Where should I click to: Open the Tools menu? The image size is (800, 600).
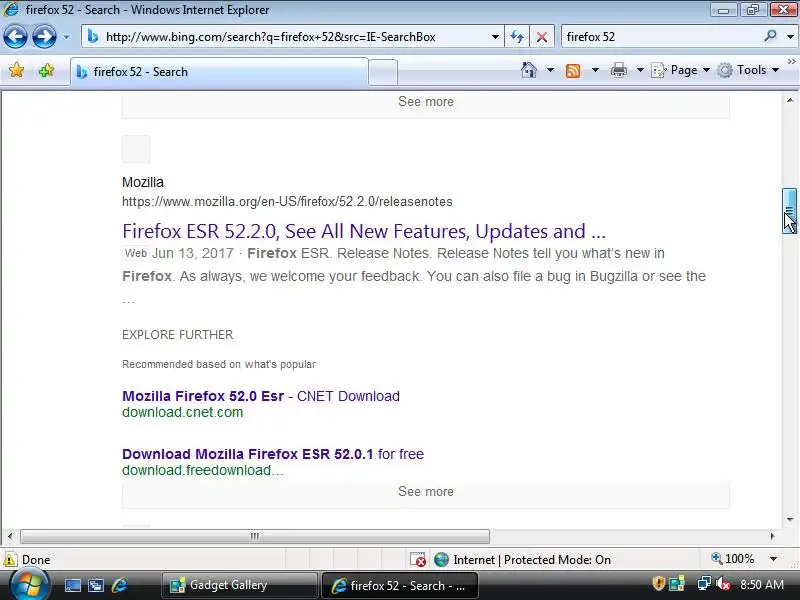tap(748, 70)
